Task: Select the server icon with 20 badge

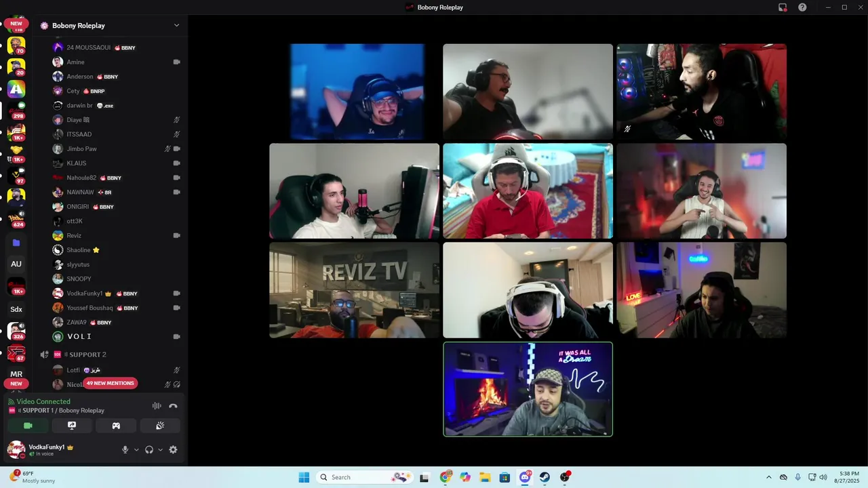Action: click(16, 67)
